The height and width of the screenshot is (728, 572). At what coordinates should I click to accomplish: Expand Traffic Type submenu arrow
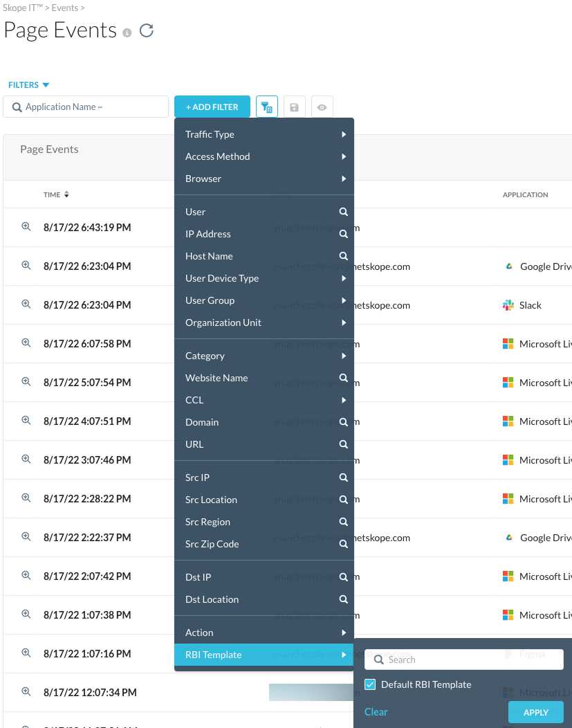pos(344,134)
